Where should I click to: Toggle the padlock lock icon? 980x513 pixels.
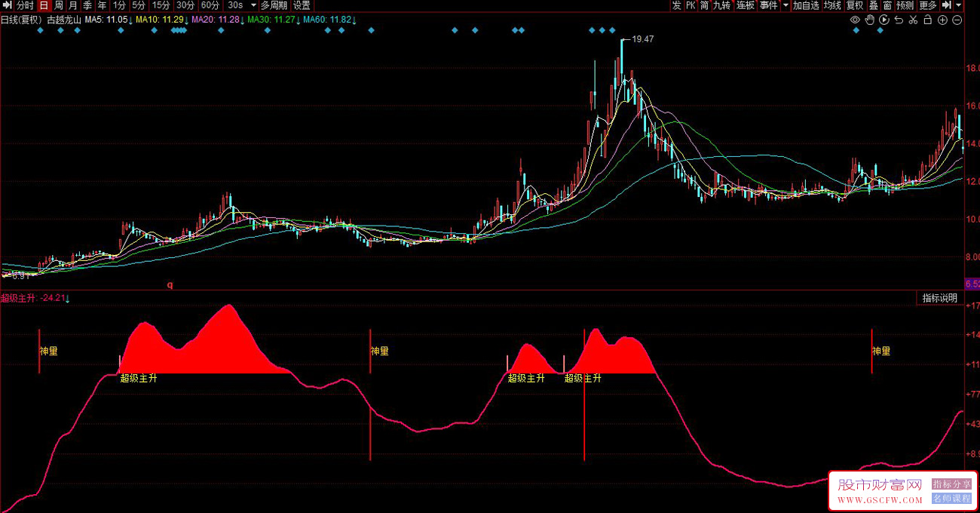[928, 20]
